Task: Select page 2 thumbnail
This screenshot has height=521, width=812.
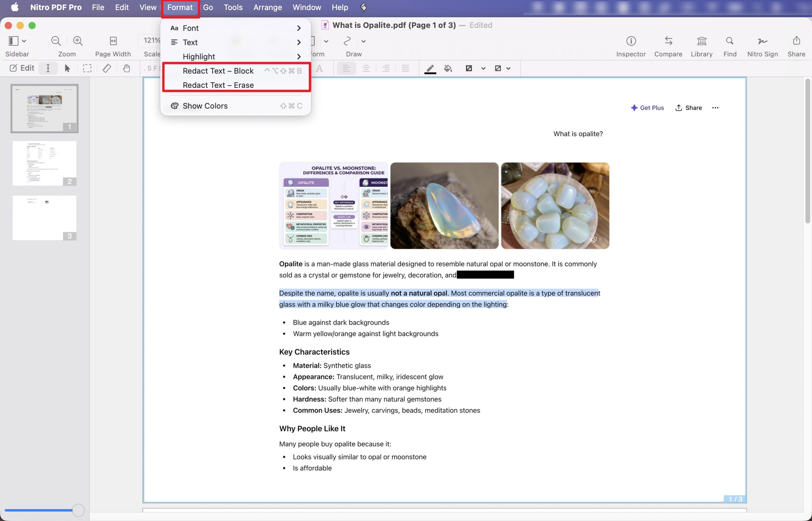Action: coord(44,163)
